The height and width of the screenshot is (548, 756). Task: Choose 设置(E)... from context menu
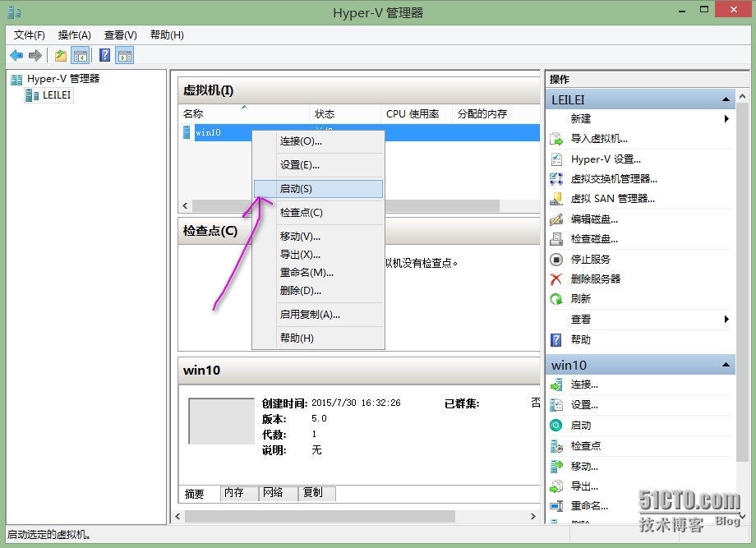point(318,165)
